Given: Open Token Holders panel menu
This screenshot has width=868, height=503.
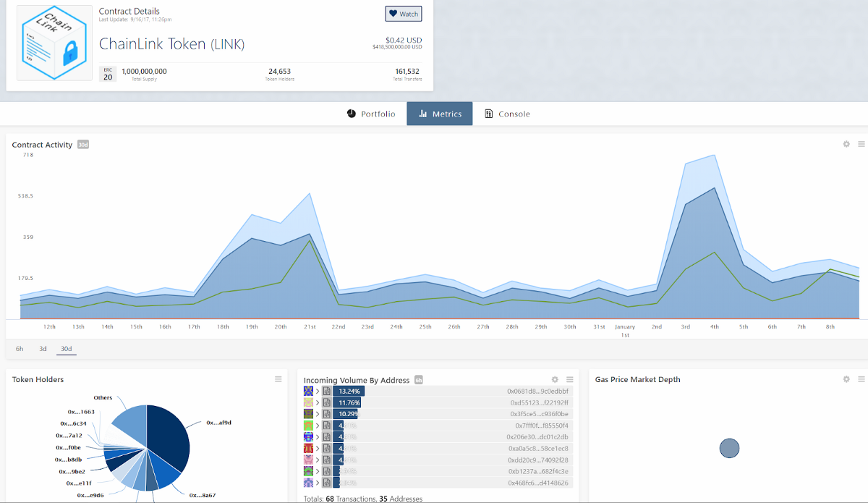Looking at the screenshot, I should click(x=278, y=379).
